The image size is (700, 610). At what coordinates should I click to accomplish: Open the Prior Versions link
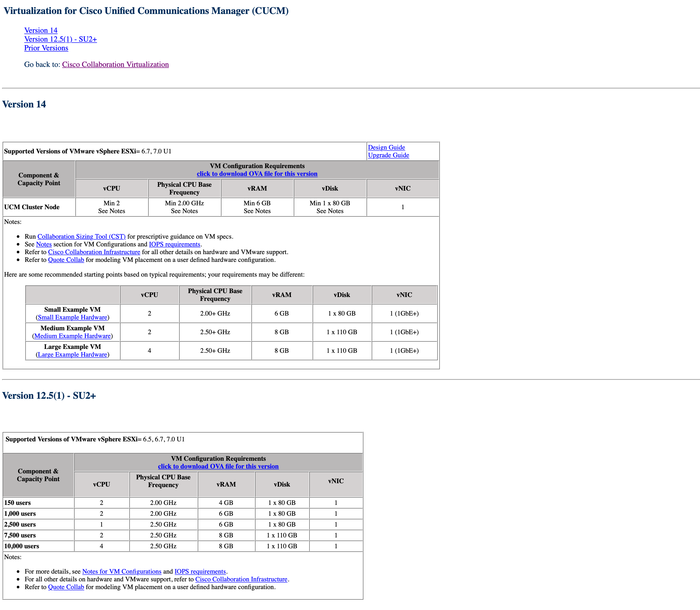click(x=46, y=48)
